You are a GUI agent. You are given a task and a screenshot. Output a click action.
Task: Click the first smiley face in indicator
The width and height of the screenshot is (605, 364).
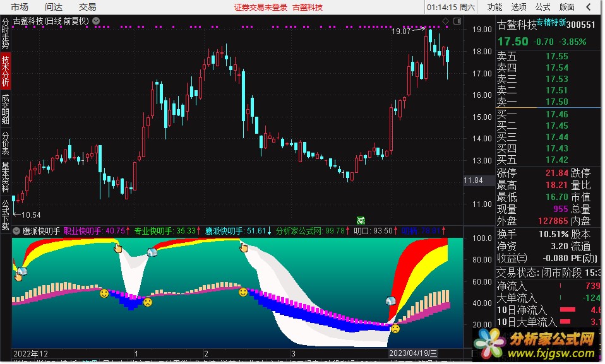click(x=104, y=293)
